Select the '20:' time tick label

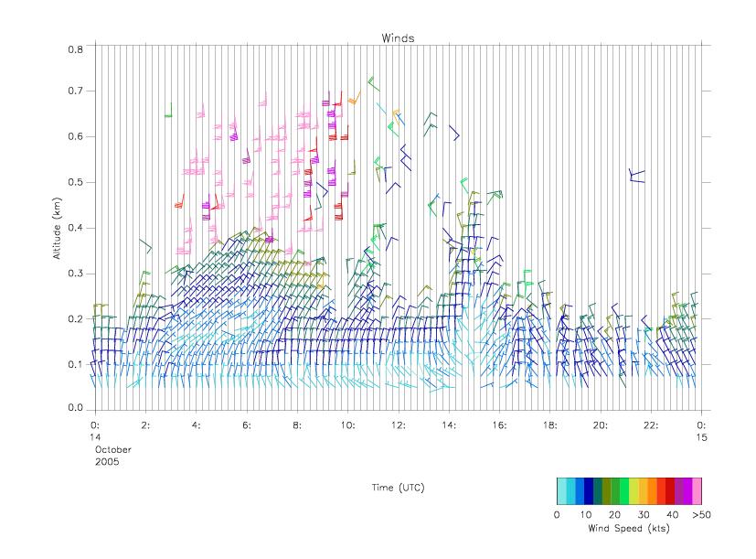[x=601, y=425]
